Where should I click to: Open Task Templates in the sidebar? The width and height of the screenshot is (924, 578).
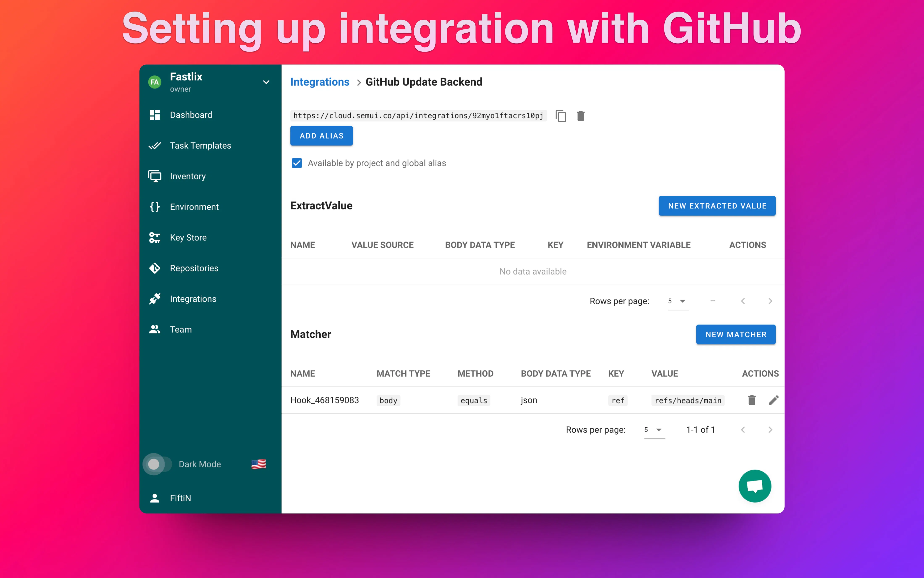point(210,146)
